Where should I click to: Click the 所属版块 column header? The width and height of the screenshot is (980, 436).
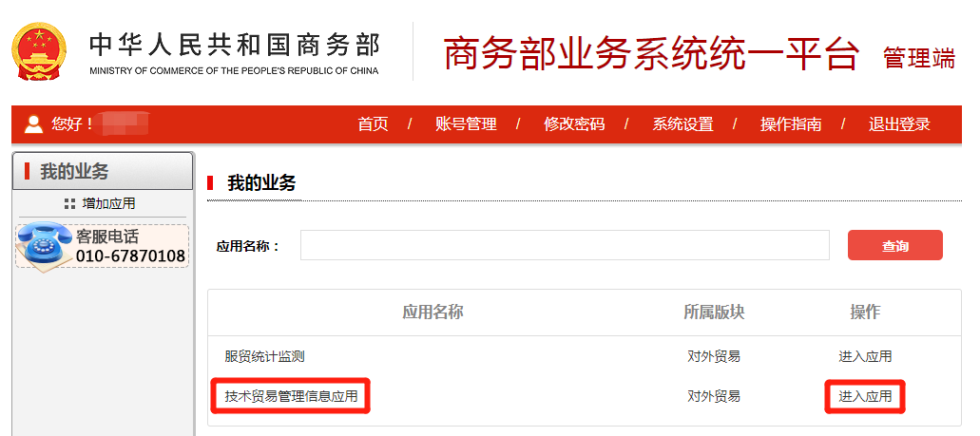tap(714, 312)
